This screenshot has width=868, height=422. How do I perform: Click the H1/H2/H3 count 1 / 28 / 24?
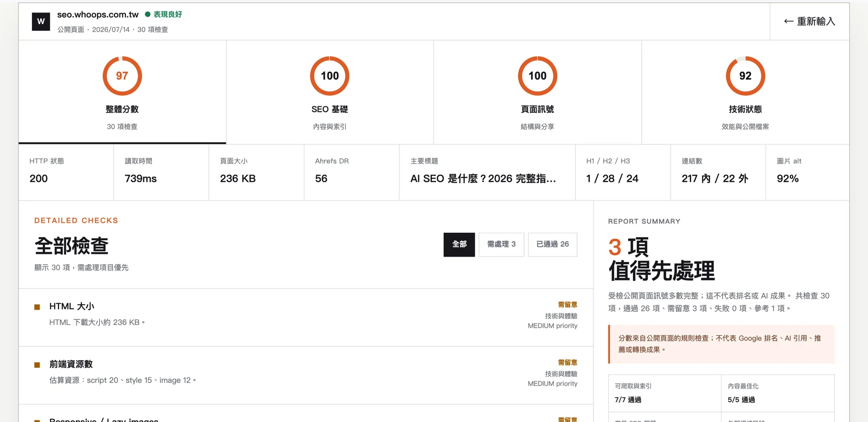pyautogui.click(x=612, y=178)
